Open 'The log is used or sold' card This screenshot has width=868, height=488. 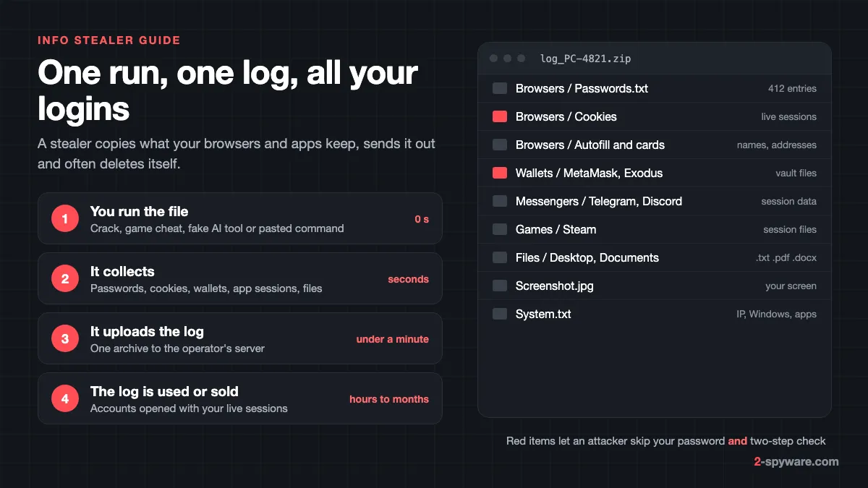point(239,398)
